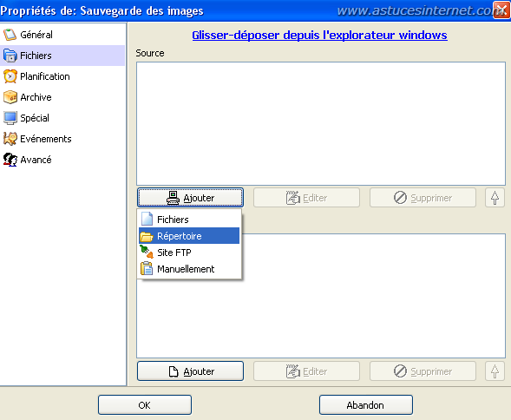The width and height of the screenshot is (511, 420).
Task: Click the destination list move-up arrow
Action: pyautogui.click(x=495, y=371)
